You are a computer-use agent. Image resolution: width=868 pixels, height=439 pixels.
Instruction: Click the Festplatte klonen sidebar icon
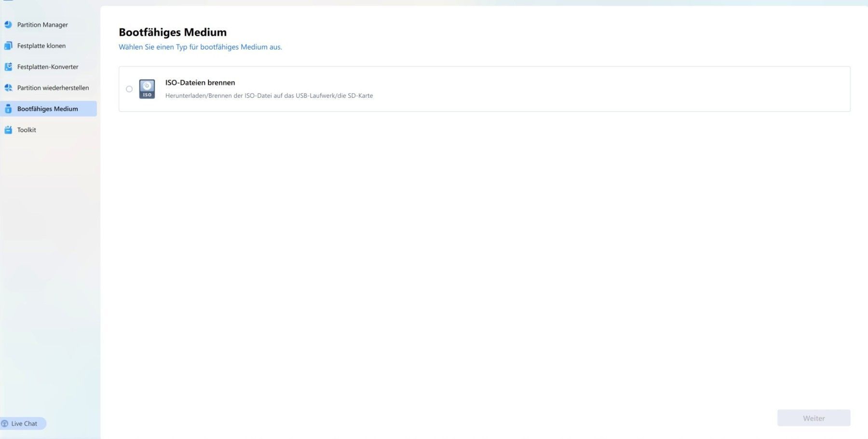pos(8,46)
